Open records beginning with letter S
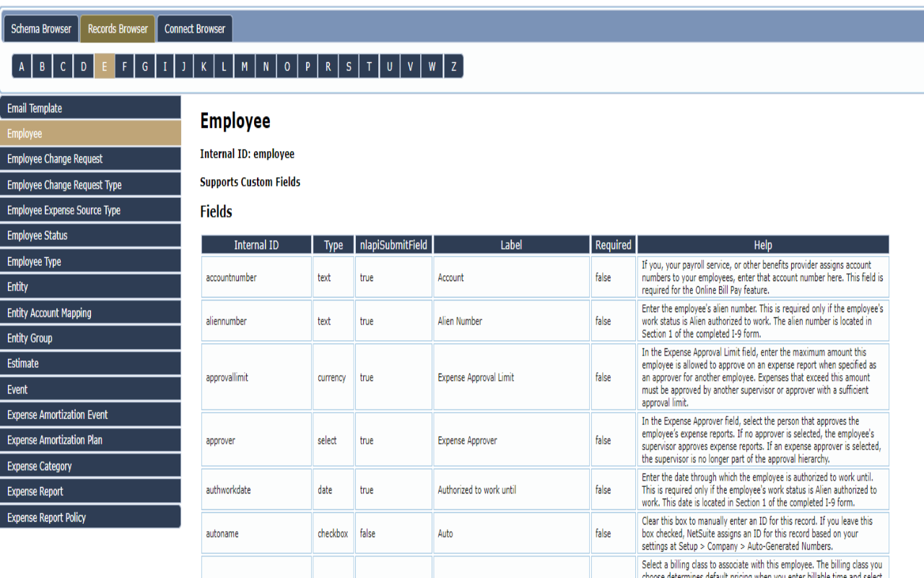Viewport: 924px width, 578px height. [x=348, y=66]
